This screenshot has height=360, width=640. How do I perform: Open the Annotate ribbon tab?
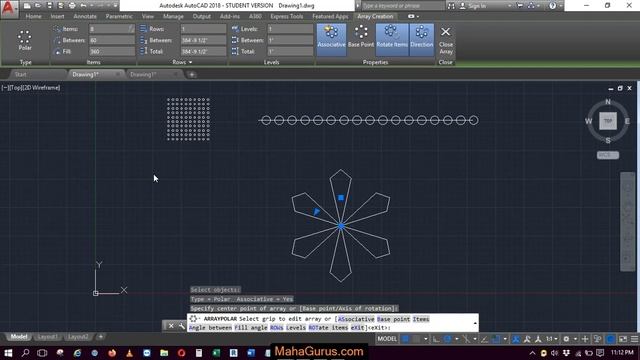85,16
